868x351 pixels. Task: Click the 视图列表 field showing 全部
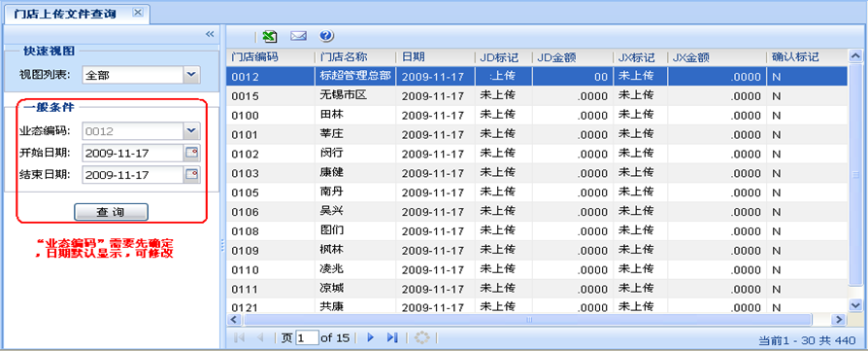(132, 75)
